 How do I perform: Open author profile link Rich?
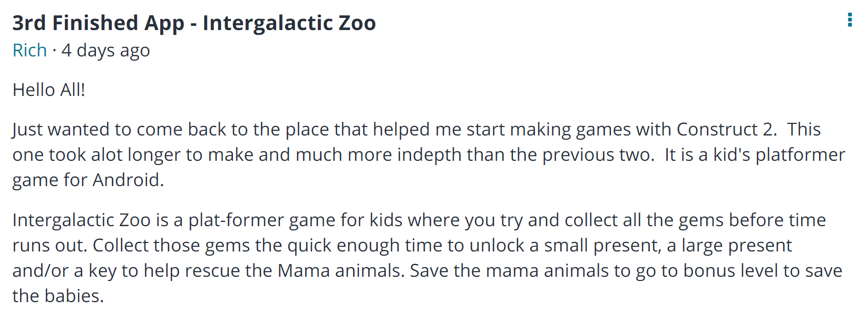click(x=30, y=51)
